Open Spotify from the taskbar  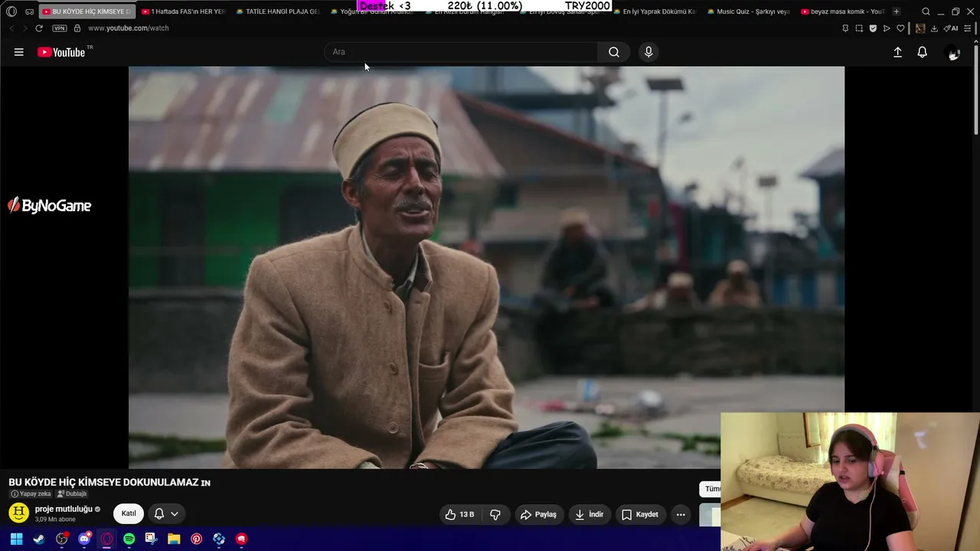[129, 539]
